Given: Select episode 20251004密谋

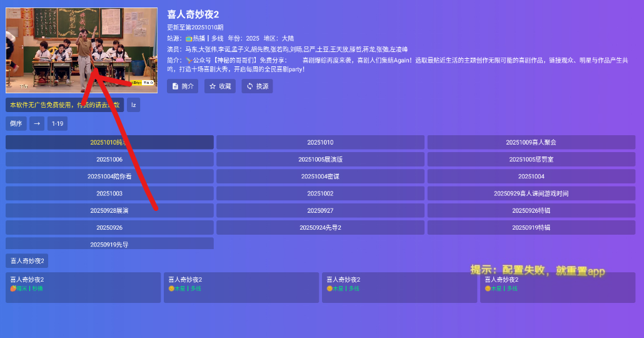Looking at the screenshot, I should point(320,177).
